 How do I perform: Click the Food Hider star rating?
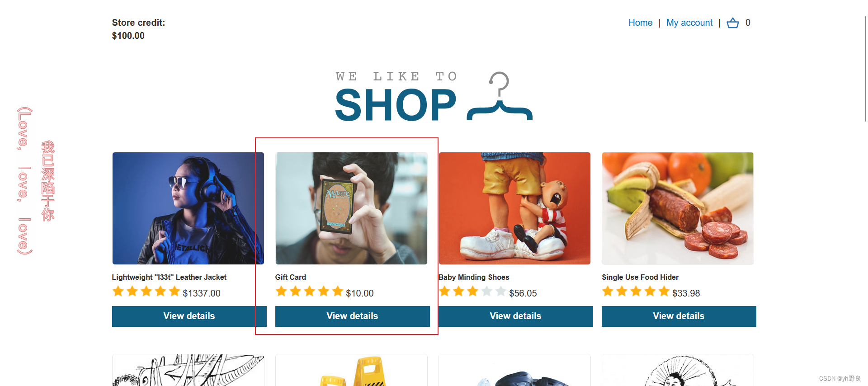click(636, 292)
